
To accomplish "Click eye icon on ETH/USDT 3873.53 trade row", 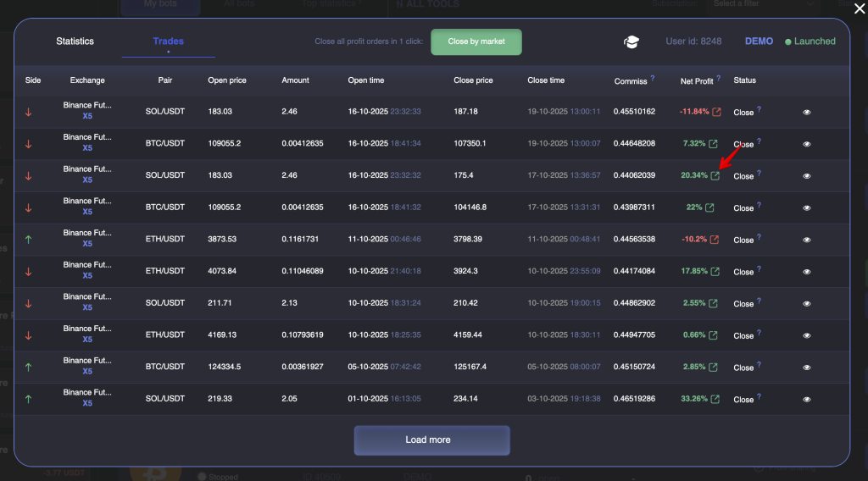I will pyautogui.click(x=806, y=240).
